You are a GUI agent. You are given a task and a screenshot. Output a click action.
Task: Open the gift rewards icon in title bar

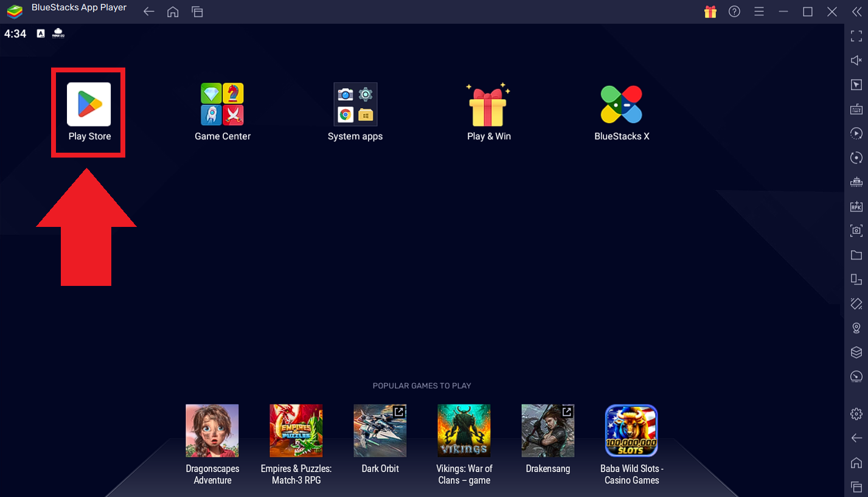pos(710,11)
